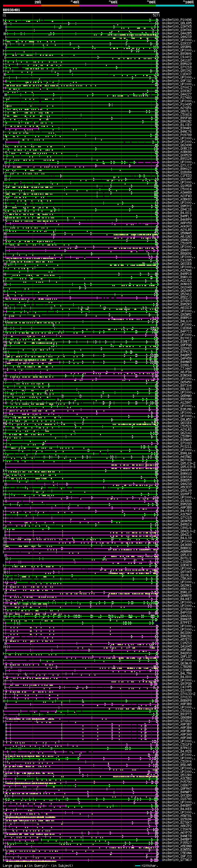Select hit UniRef100_C9J4Y2
The height and width of the screenshot is (868, 197).
[177, 57]
